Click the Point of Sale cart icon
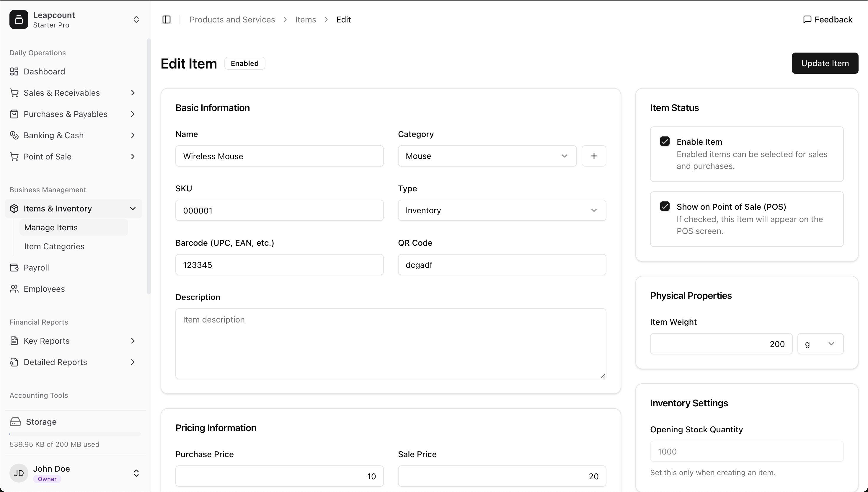The width and height of the screenshot is (868, 492). click(14, 157)
